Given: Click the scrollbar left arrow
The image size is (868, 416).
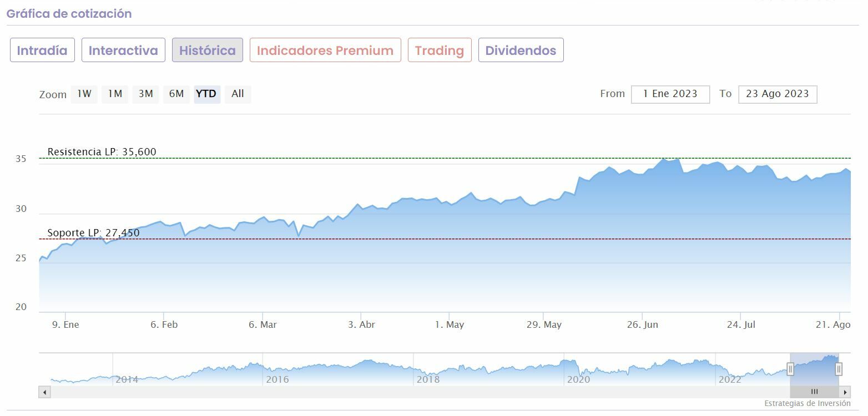Looking at the screenshot, I should pos(45,392).
